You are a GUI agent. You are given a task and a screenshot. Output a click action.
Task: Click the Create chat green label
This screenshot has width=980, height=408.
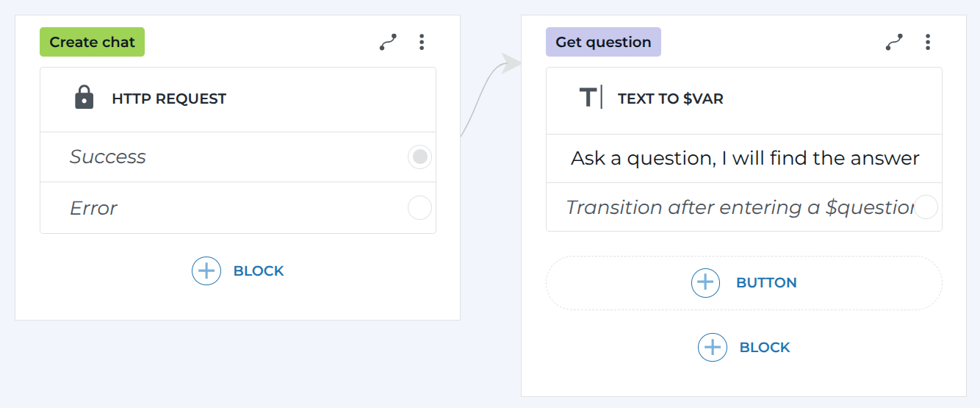(x=92, y=42)
